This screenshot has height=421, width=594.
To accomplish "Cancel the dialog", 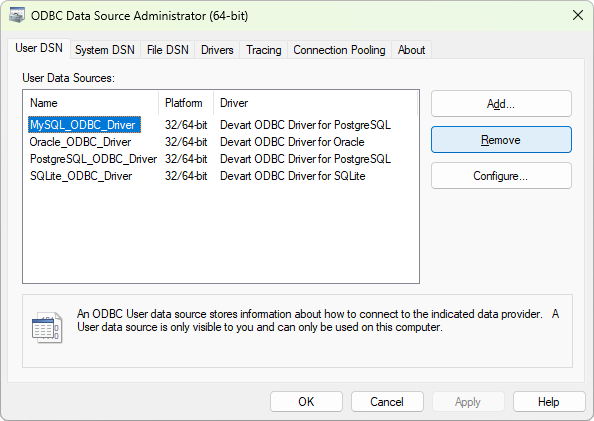I will point(387,402).
